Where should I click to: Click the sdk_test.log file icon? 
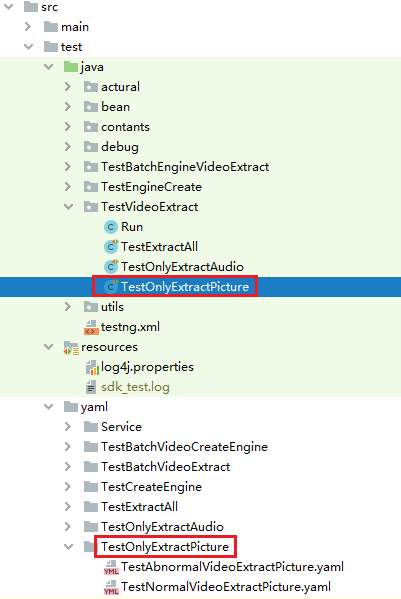91,387
